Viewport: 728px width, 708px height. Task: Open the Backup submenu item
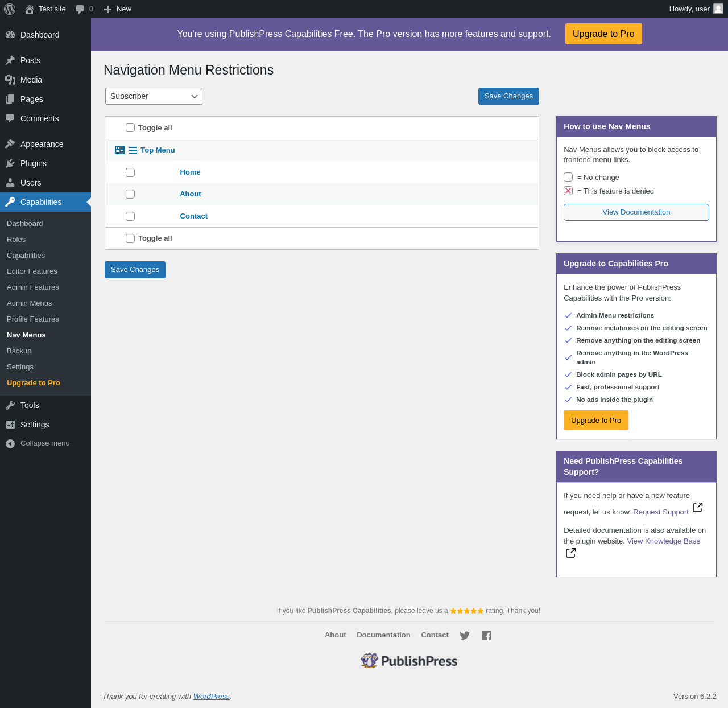click(x=19, y=351)
